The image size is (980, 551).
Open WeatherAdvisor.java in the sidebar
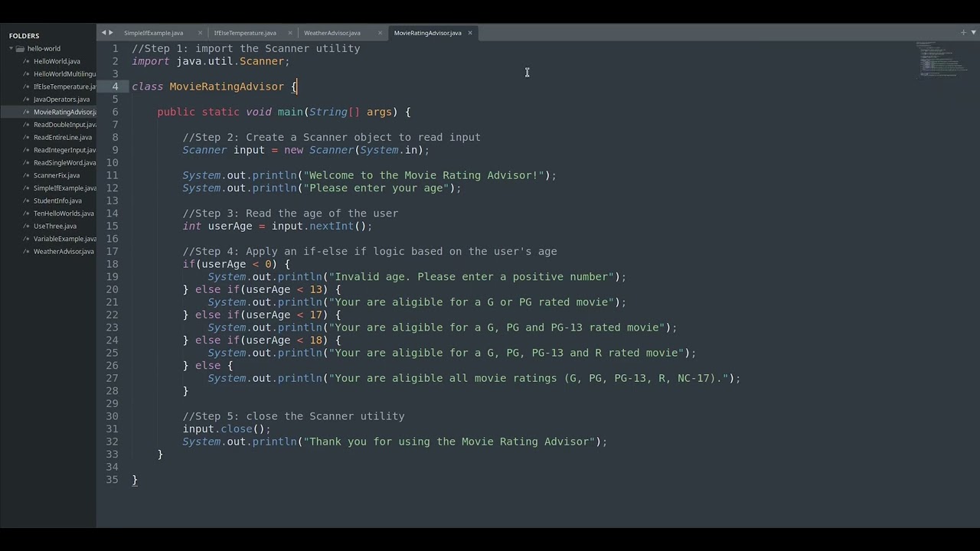(x=64, y=252)
